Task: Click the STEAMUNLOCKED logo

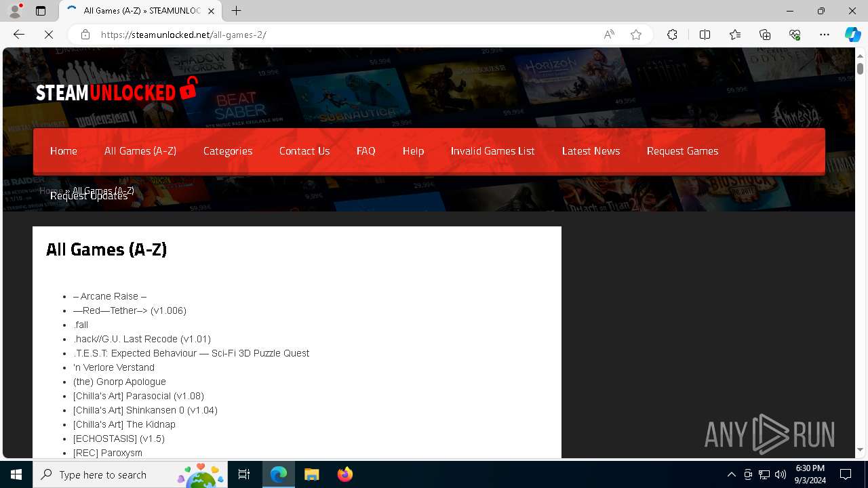Action: pyautogui.click(x=117, y=89)
